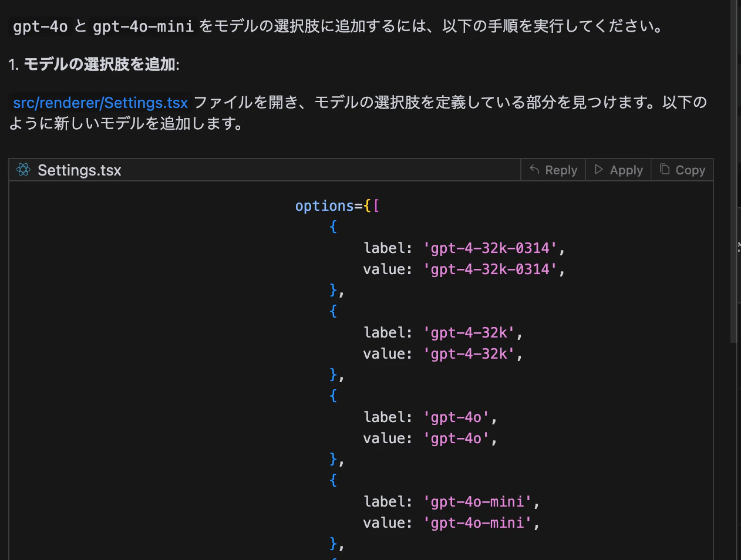The width and height of the screenshot is (741, 560).
Task: Click the React icon beside Settings.tsx
Action: 23,170
